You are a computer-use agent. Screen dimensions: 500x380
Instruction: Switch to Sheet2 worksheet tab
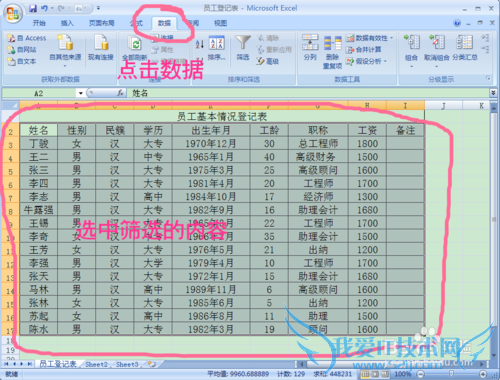[x=96, y=364]
